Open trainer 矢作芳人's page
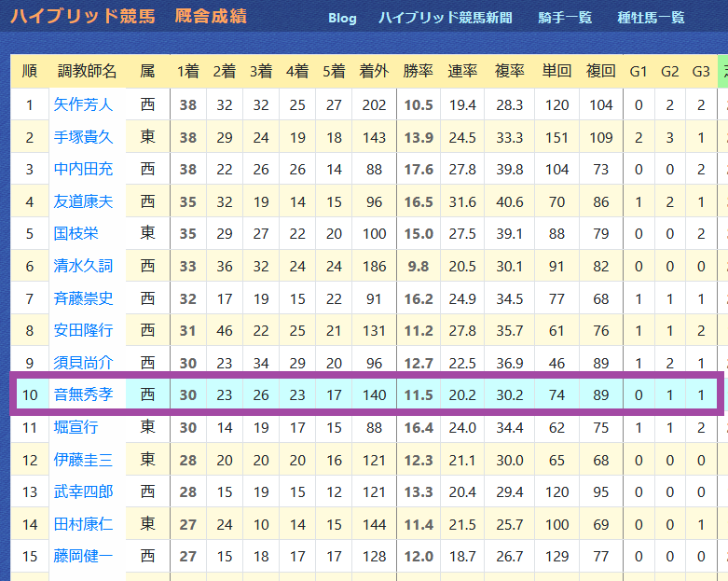The image size is (728, 581). (83, 104)
